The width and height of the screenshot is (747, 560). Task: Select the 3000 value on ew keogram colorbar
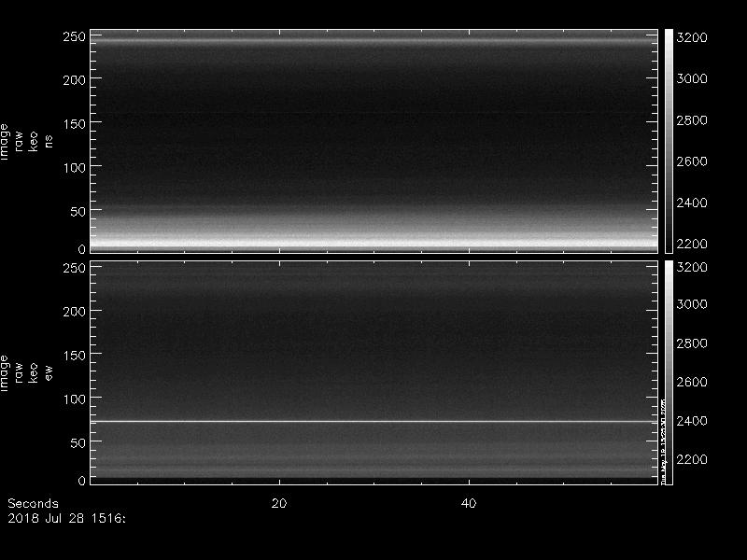coord(692,304)
